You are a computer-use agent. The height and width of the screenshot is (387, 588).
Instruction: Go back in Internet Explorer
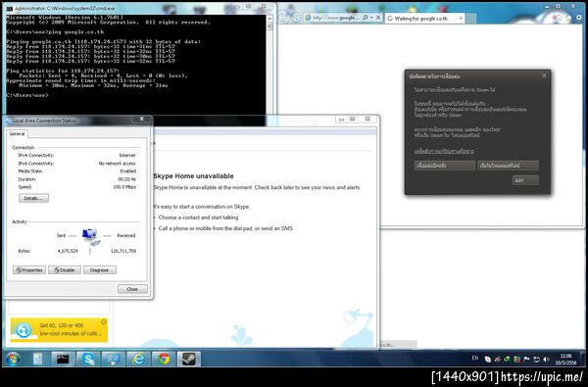pyautogui.click(x=284, y=18)
